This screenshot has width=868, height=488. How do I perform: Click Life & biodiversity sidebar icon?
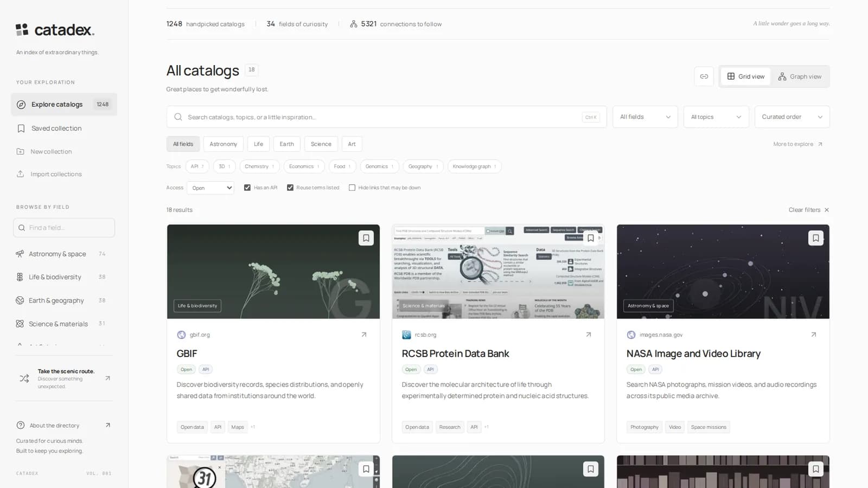[20, 277]
